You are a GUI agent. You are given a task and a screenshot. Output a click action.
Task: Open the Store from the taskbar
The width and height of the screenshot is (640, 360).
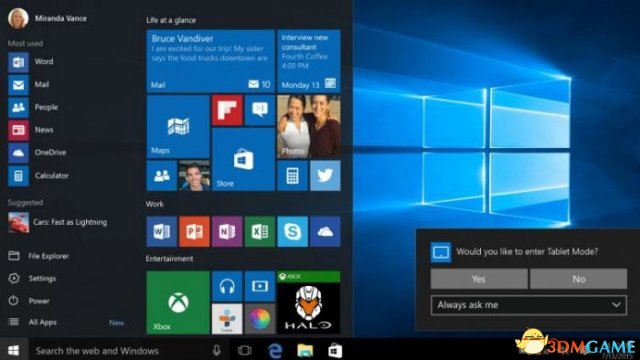(335, 350)
